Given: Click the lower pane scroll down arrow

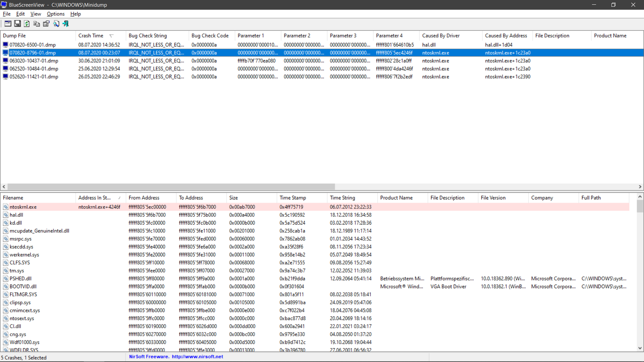Looking at the screenshot, I should point(640,348).
